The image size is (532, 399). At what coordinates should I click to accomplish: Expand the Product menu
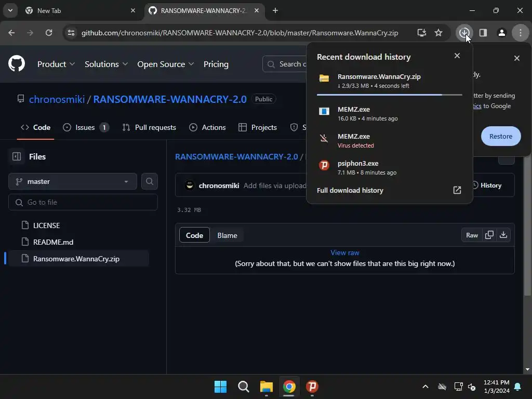click(x=56, y=64)
